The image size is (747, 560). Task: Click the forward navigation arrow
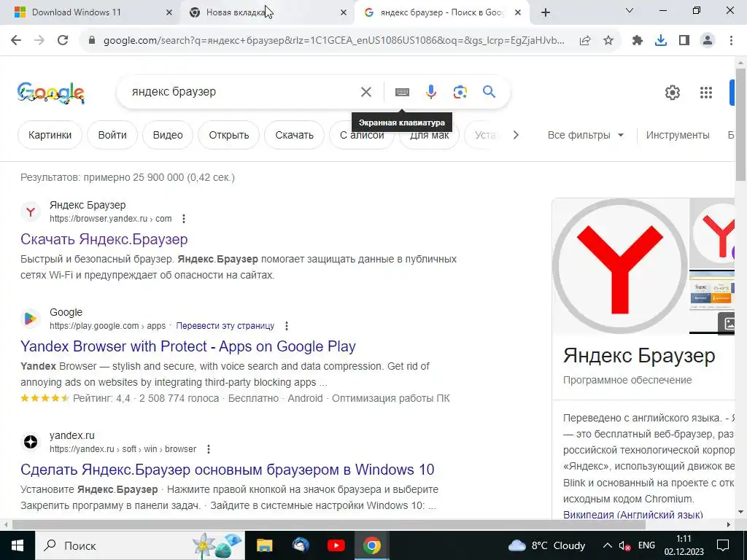(x=39, y=41)
